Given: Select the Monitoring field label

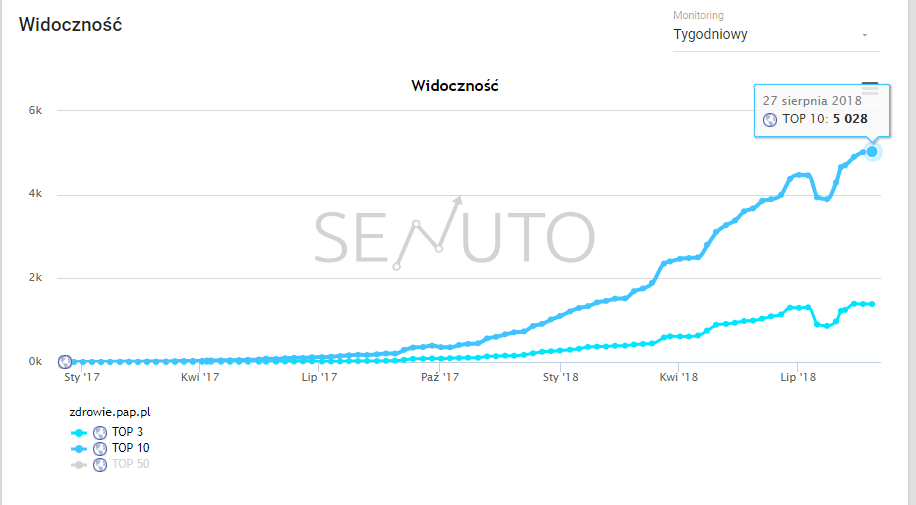Looking at the screenshot, I should (x=698, y=15).
